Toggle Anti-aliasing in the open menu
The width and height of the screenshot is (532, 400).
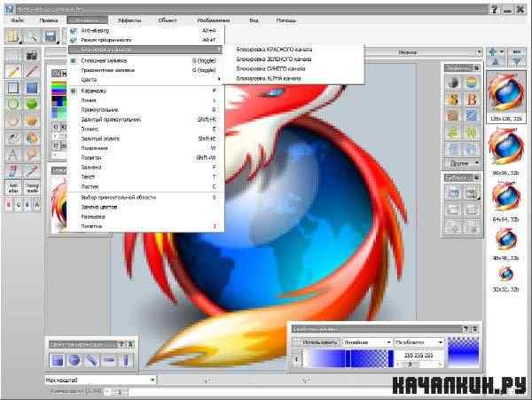click(146, 30)
